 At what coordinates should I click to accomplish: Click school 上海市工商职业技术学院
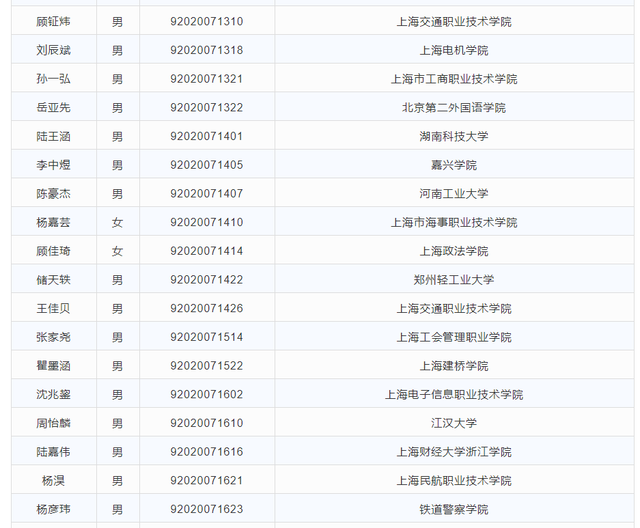point(454,79)
